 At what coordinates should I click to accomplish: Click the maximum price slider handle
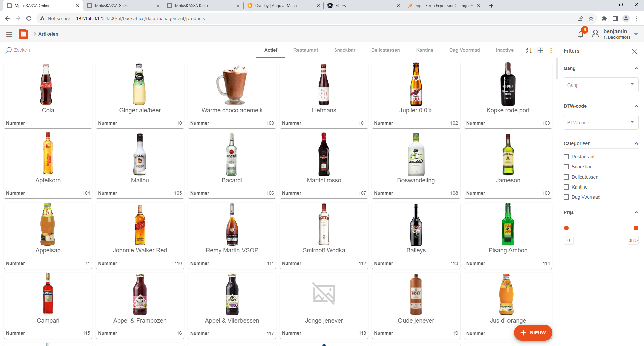tap(636, 228)
